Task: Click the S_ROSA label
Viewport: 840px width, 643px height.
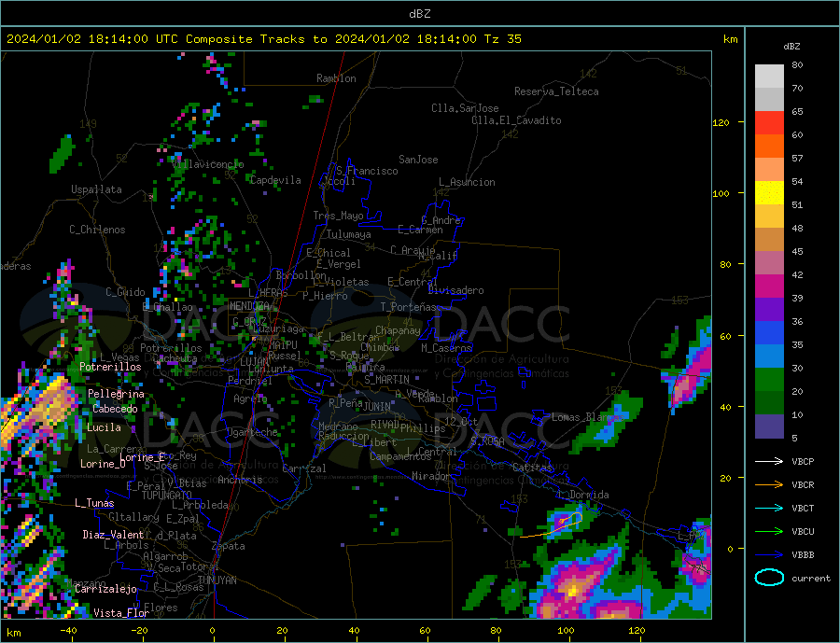Action: tap(487, 441)
